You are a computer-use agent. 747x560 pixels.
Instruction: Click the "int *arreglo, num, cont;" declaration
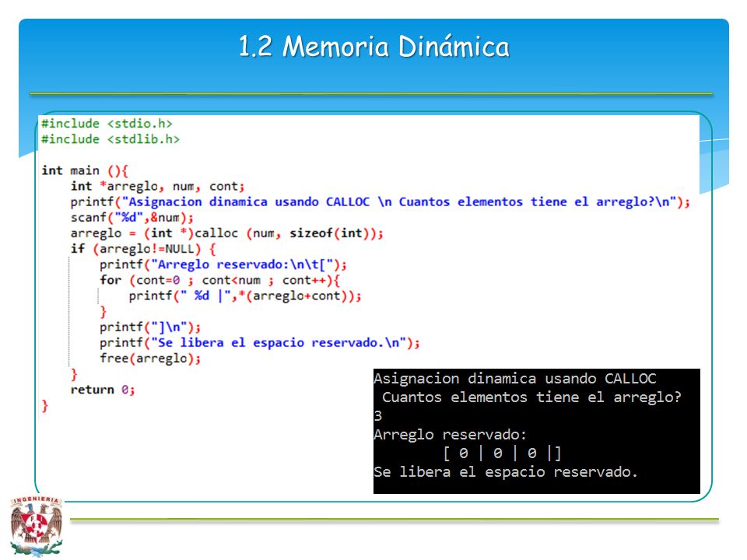[158, 187]
